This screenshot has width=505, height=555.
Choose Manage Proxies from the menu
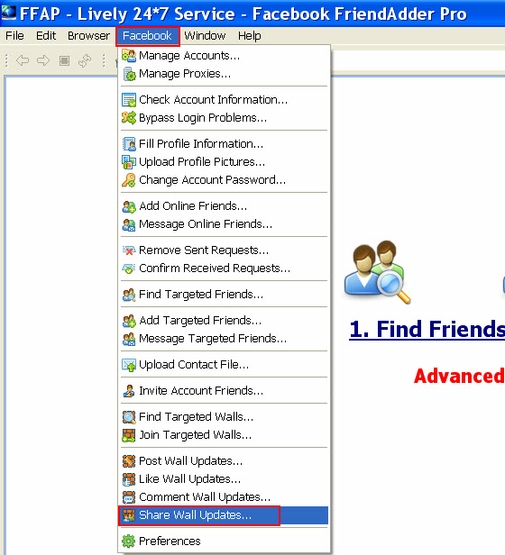pos(224,74)
